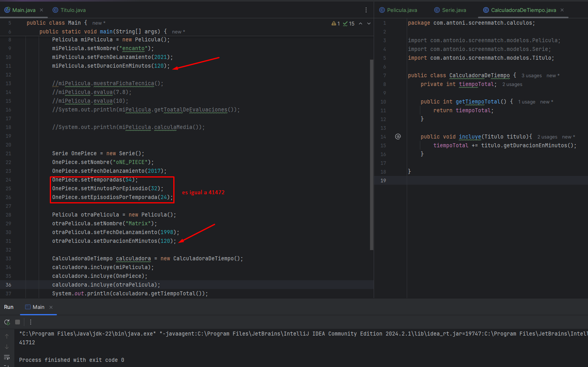Click the CalculadoraDeTiempo.java class file icon
Screen dimensions: 588x367
[x=486, y=10]
